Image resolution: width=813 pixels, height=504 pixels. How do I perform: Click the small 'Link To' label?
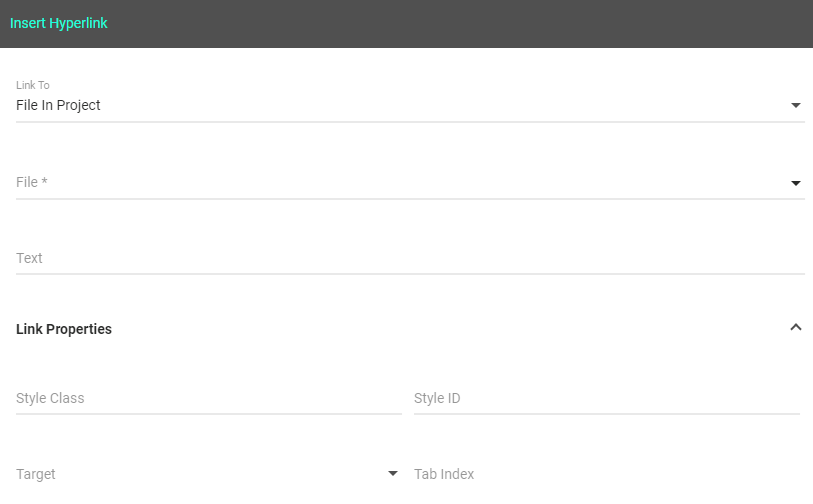click(33, 86)
